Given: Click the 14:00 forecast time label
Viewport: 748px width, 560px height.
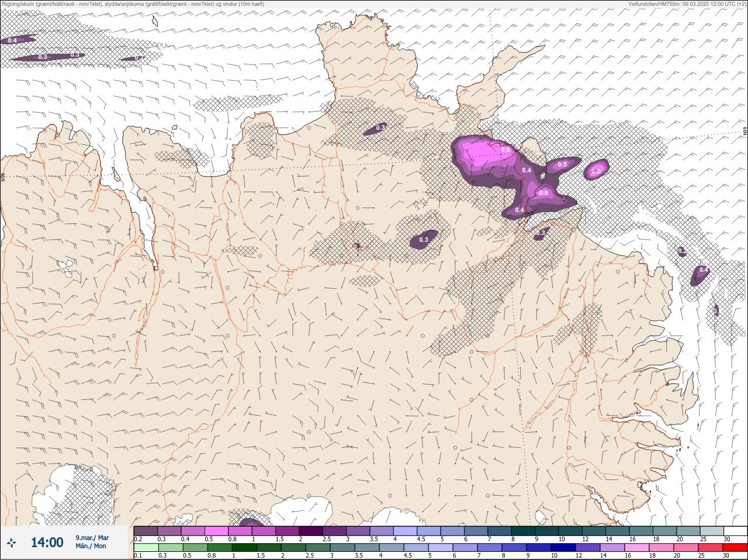Looking at the screenshot, I should pos(47,542).
